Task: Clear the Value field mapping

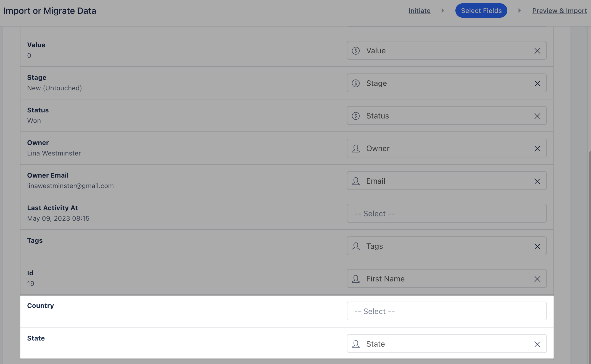Action: tap(537, 51)
